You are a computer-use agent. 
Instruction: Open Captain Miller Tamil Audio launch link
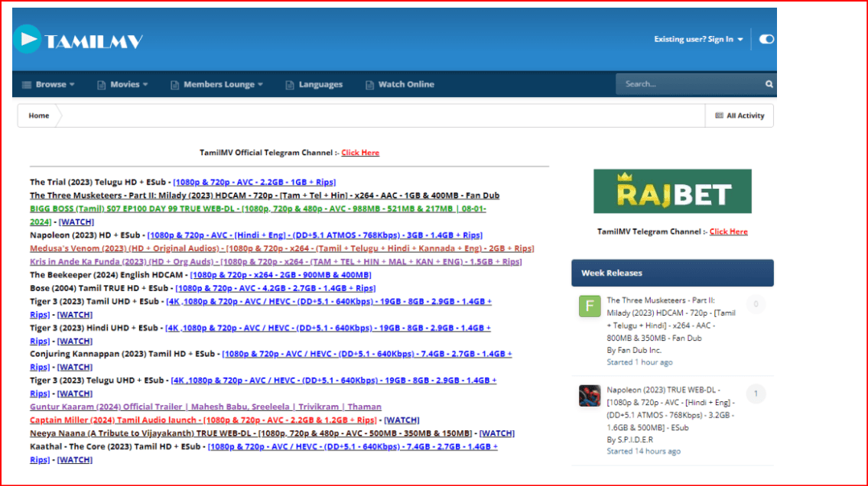click(203, 420)
